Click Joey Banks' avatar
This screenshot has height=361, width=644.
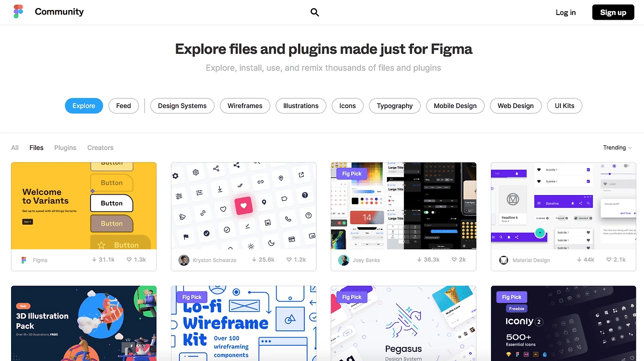[x=344, y=260]
